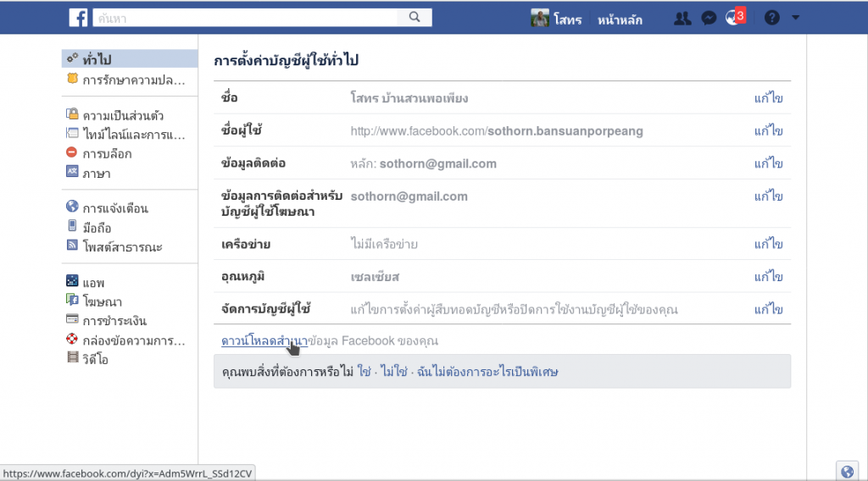Go to โสทร profile link
The width and height of the screenshot is (868, 481).
tap(567, 19)
